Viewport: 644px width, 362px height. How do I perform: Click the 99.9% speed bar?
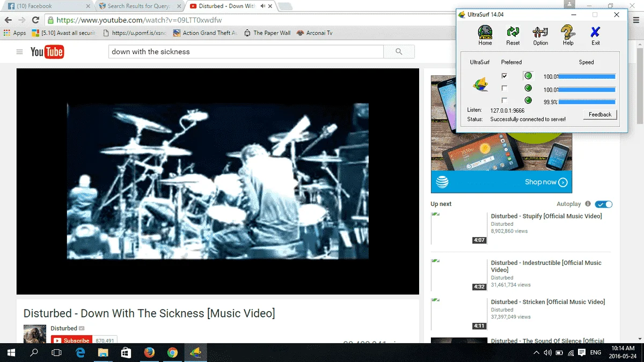point(587,102)
